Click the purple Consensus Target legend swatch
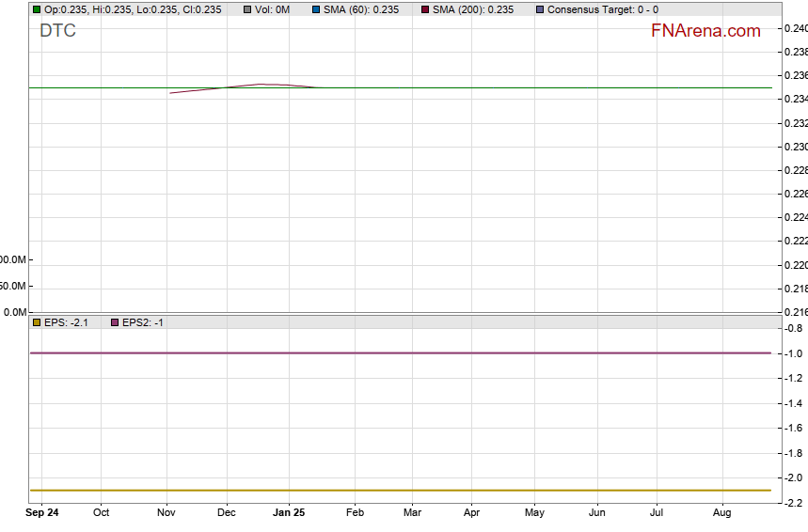808x532 pixels. coord(539,9)
